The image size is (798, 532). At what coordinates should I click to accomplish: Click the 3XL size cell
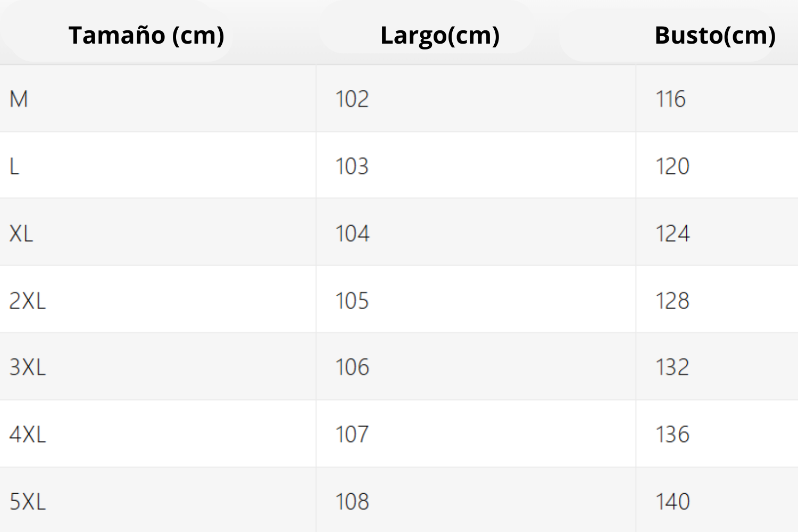pos(28,368)
